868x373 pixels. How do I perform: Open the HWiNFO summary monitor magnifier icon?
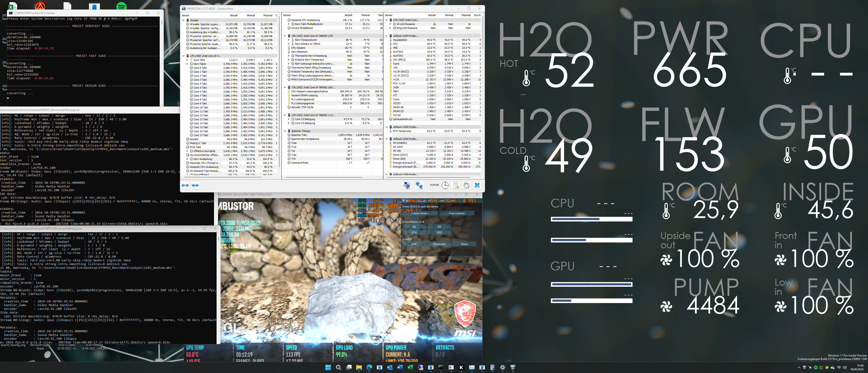click(x=407, y=185)
